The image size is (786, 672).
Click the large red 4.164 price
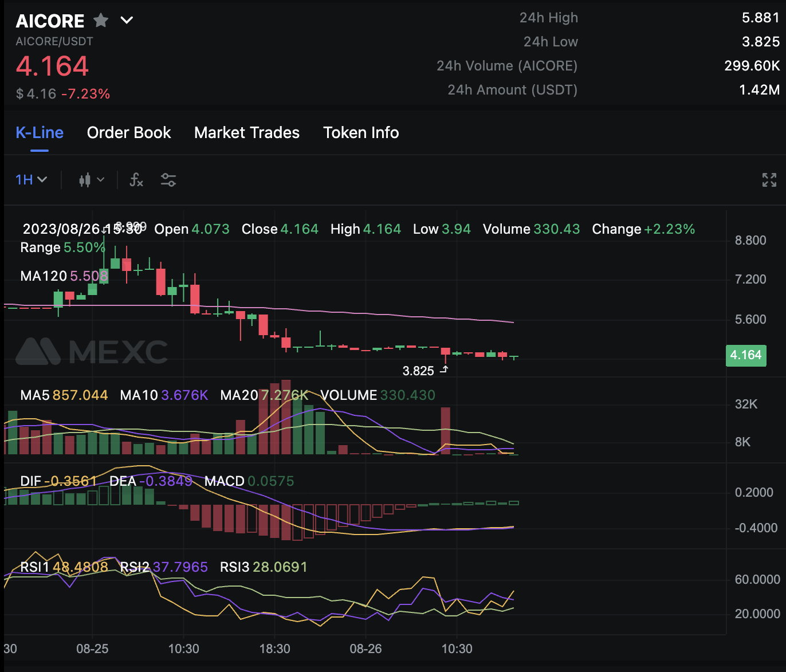pyautogui.click(x=52, y=66)
